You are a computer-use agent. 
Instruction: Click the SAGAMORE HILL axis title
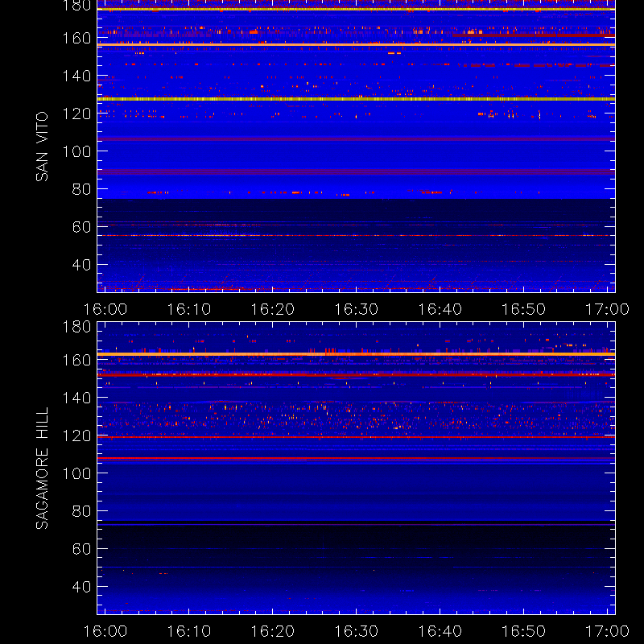[42, 469]
